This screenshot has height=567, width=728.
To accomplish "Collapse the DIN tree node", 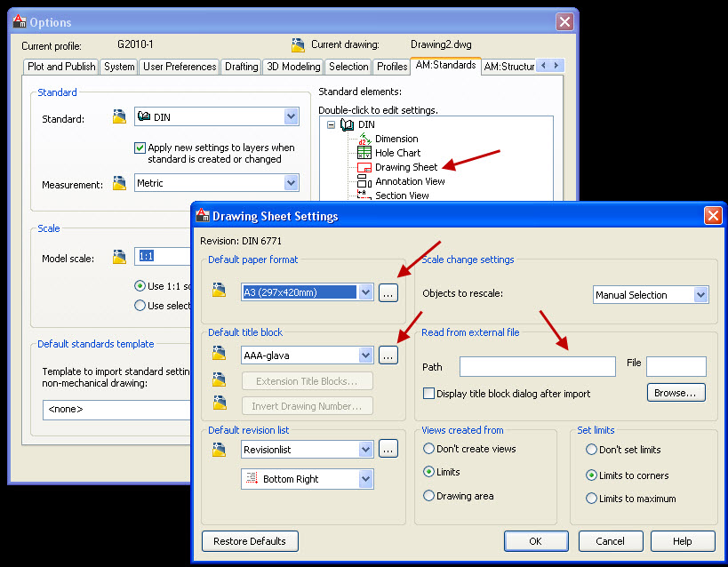I will 331,125.
